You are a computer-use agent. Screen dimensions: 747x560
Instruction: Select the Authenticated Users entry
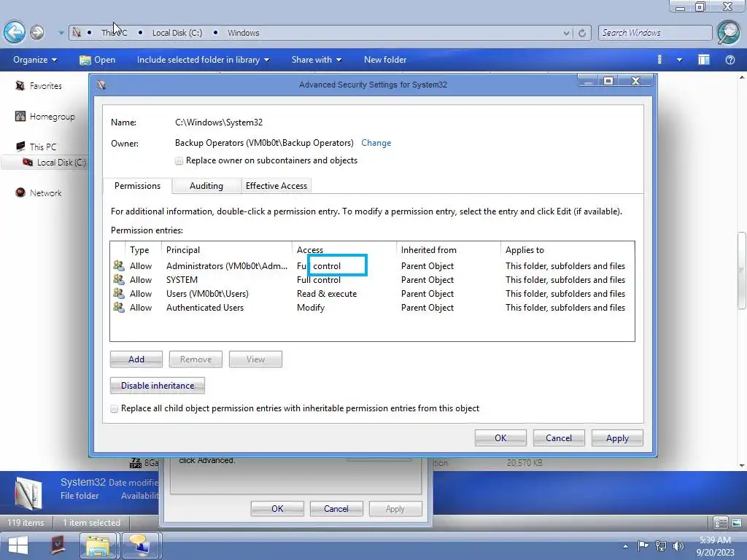click(x=373, y=308)
